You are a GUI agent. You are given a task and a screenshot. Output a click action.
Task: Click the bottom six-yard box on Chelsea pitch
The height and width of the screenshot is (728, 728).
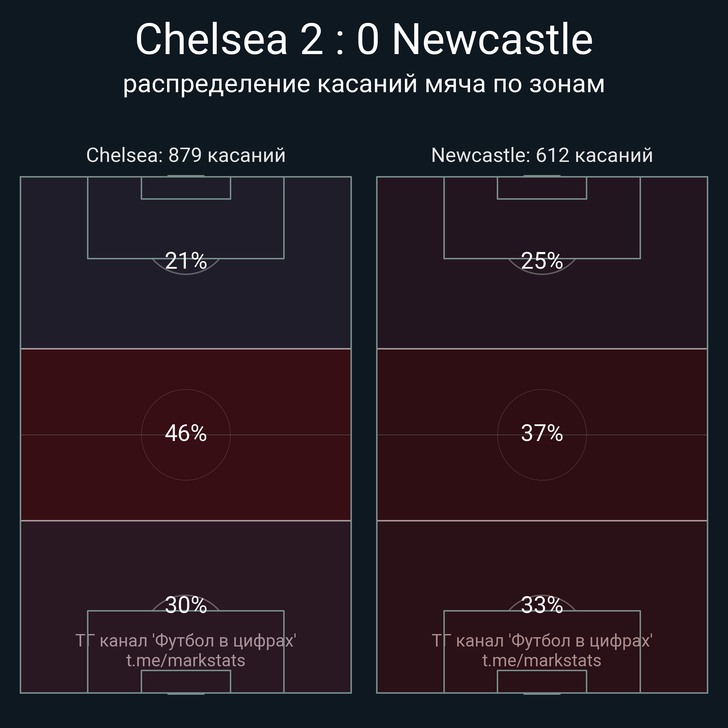click(186, 681)
